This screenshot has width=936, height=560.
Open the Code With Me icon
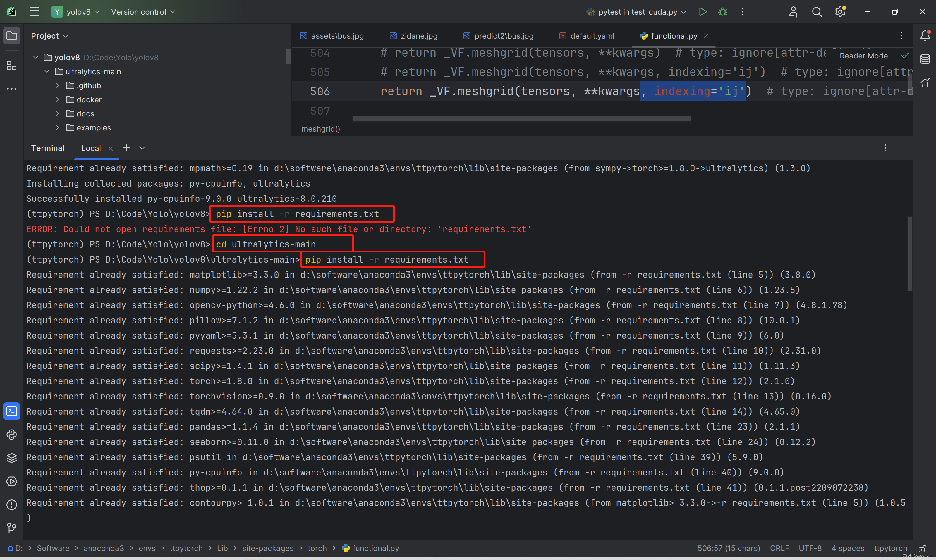coord(794,12)
